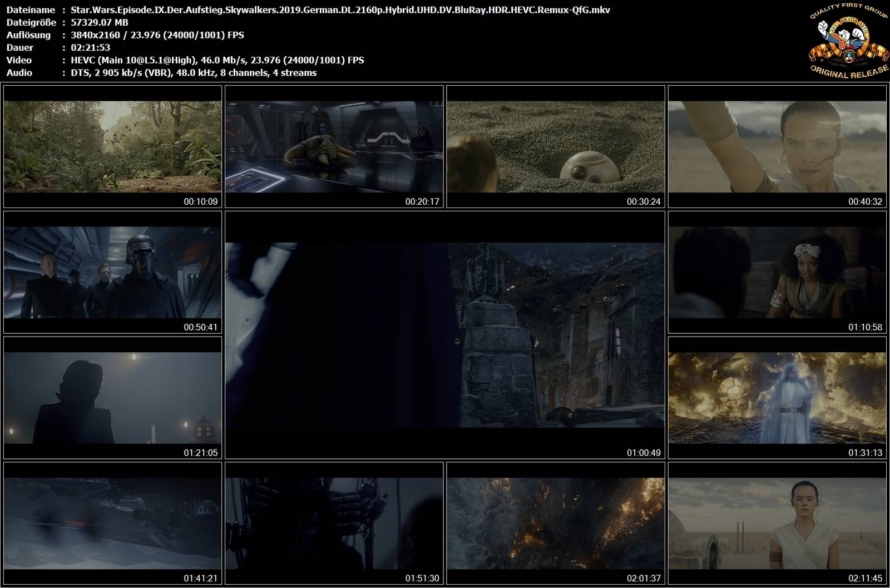The height and width of the screenshot is (588, 890).
Task: Click the HEVC video codec info line
Action: pyautogui.click(x=217, y=60)
